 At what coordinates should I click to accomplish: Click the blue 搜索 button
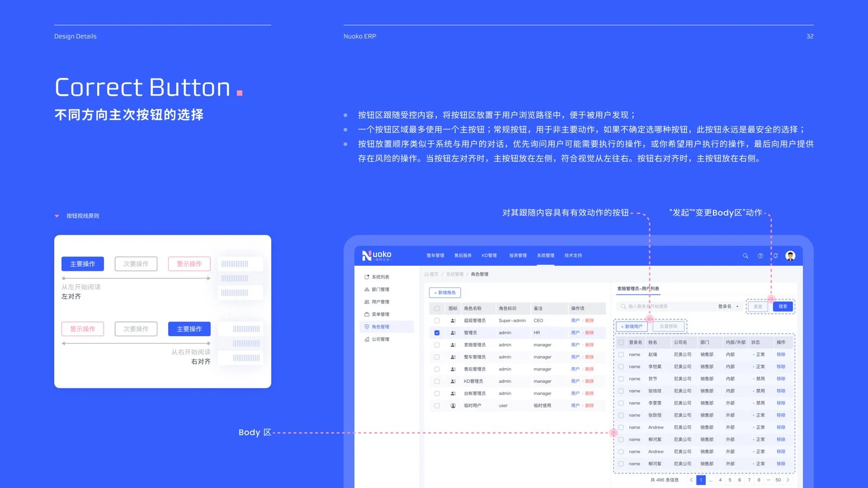pos(783,306)
